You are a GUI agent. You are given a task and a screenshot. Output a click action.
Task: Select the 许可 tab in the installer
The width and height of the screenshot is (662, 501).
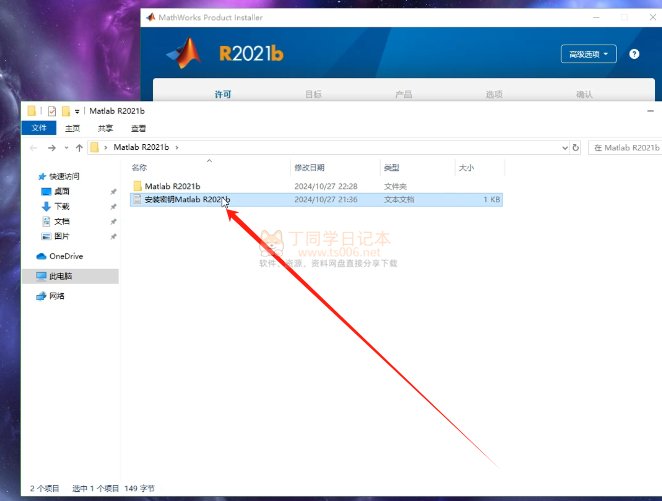coord(223,94)
